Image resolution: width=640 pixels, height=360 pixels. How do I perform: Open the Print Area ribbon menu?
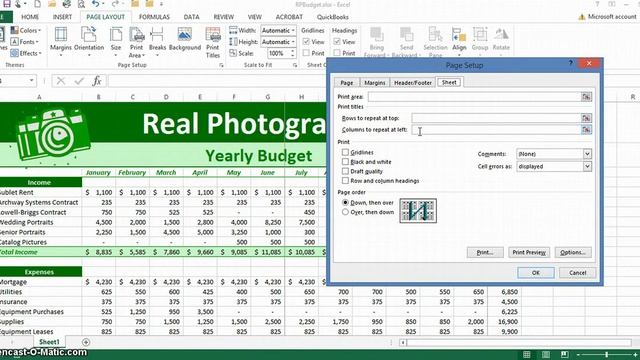tap(136, 42)
